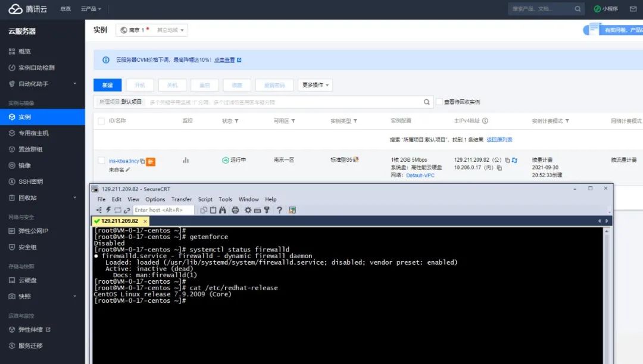Screen dimensions: 643x364
Task: Click the blue 新建 button
Action: (x=107, y=85)
